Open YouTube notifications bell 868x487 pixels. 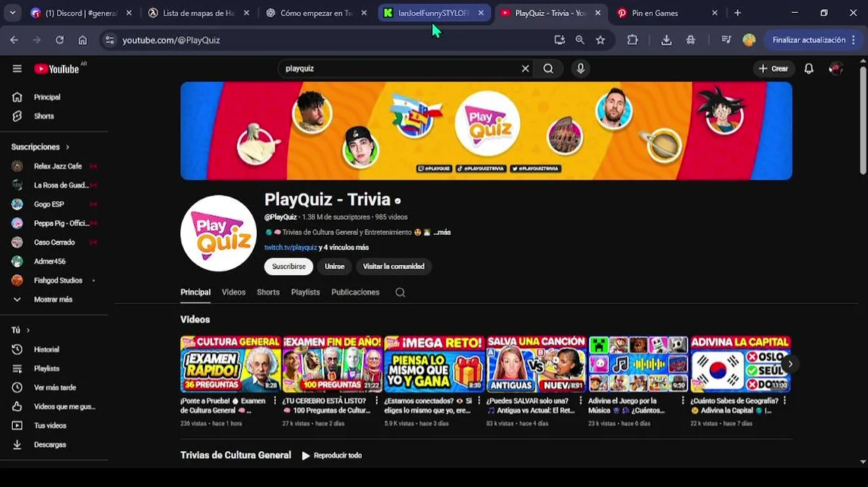(x=809, y=68)
